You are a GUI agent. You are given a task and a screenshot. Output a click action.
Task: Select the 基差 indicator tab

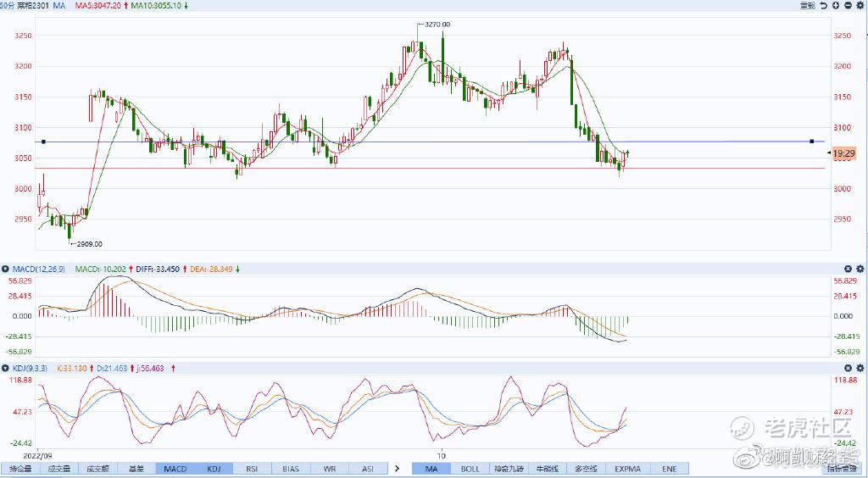pyautogui.click(x=136, y=469)
